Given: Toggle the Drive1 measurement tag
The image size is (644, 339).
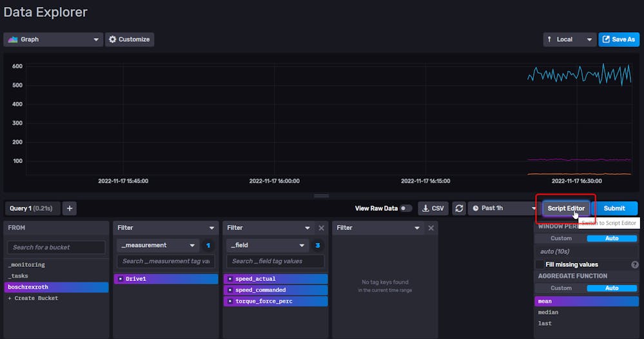Looking at the screenshot, I should pyautogui.click(x=166, y=278).
